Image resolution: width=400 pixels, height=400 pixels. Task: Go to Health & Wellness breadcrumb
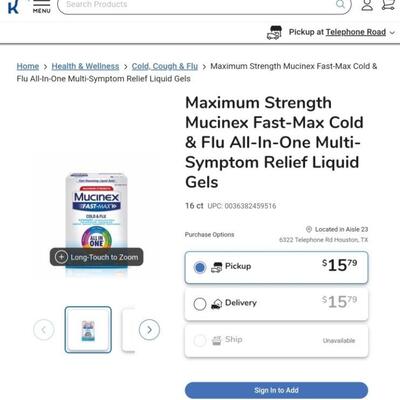[85, 66]
